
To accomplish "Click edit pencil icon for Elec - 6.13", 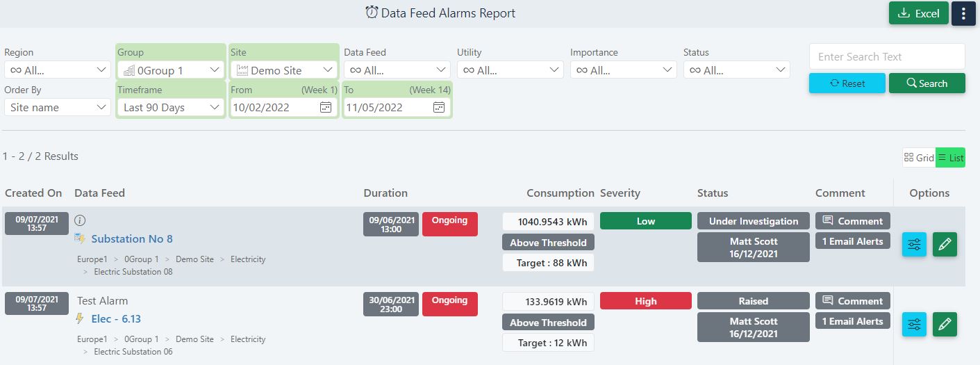I will 945,324.
